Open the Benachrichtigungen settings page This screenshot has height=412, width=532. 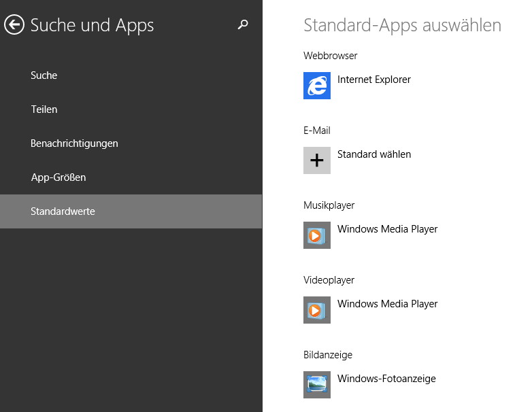tap(131, 143)
